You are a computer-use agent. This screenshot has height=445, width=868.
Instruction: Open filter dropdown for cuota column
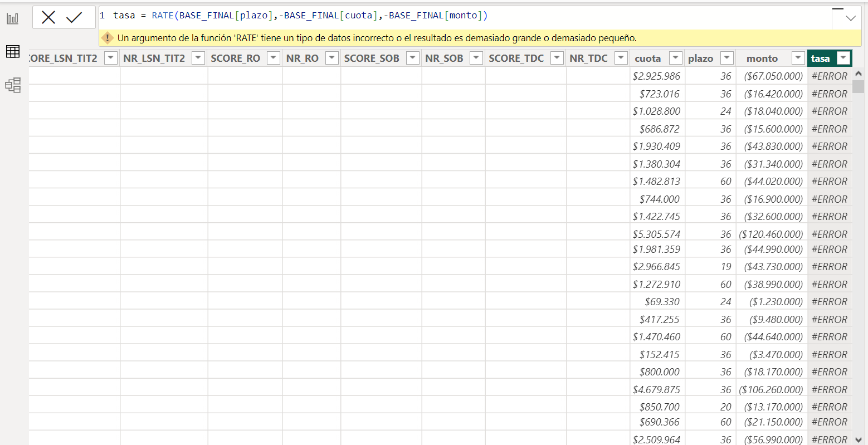coord(675,58)
